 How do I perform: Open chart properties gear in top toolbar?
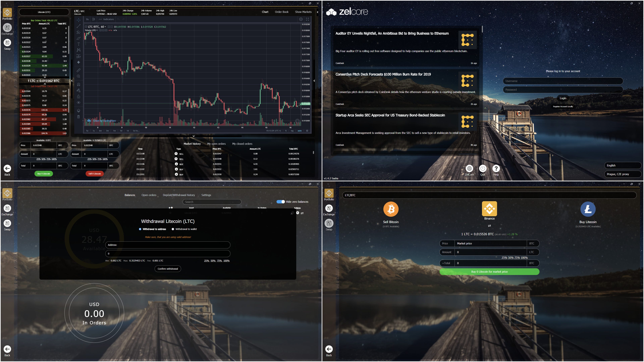click(301, 19)
